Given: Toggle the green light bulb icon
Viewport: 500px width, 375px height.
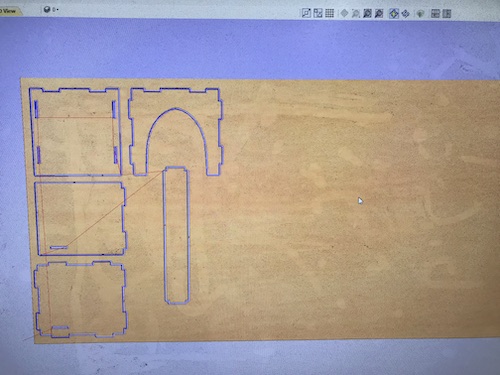Looking at the screenshot, I should pos(420,14).
